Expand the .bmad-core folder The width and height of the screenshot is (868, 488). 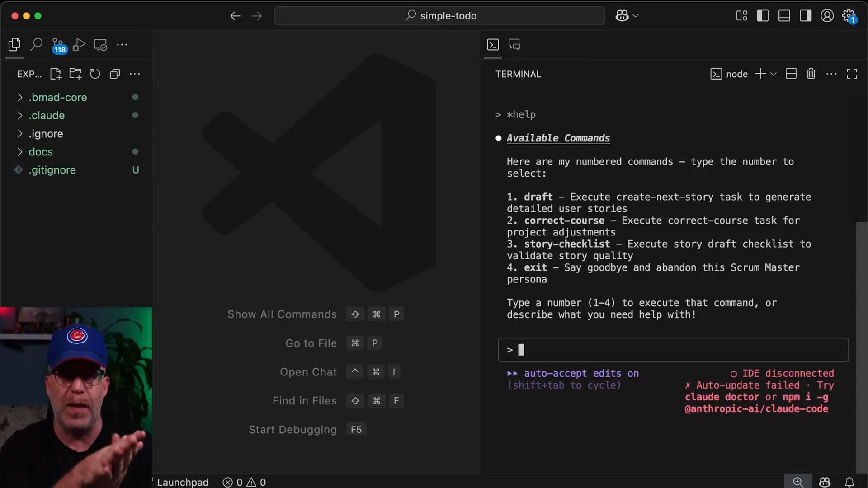pyautogui.click(x=58, y=97)
